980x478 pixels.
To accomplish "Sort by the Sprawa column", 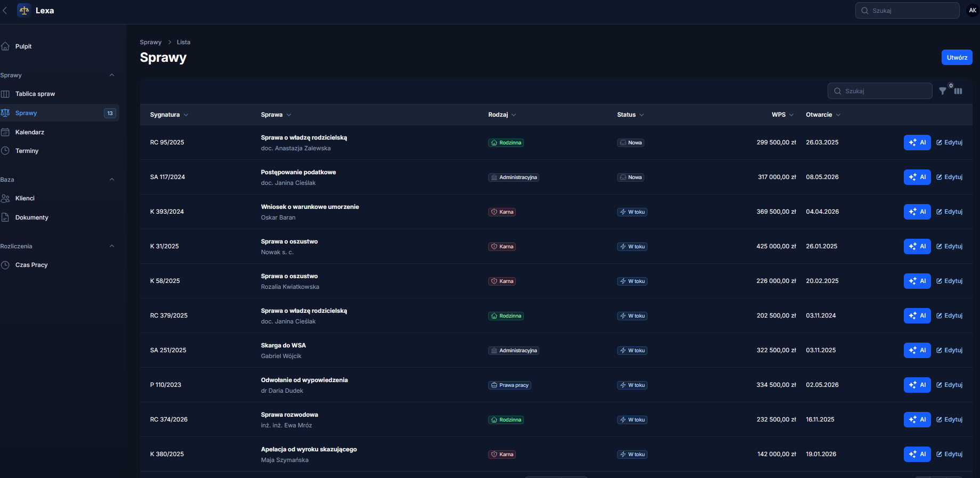I will pyautogui.click(x=276, y=115).
